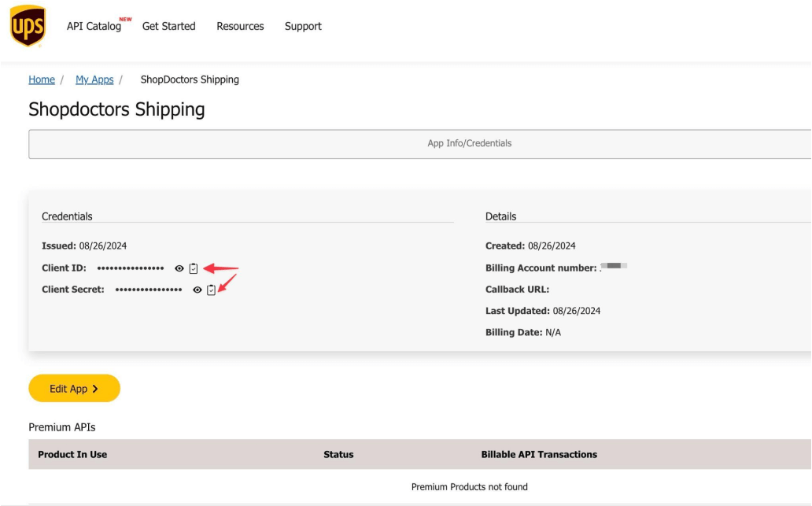Click the Credentials section heading
Screen dimensions: 812x506
pyautogui.click(x=67, y=216)
